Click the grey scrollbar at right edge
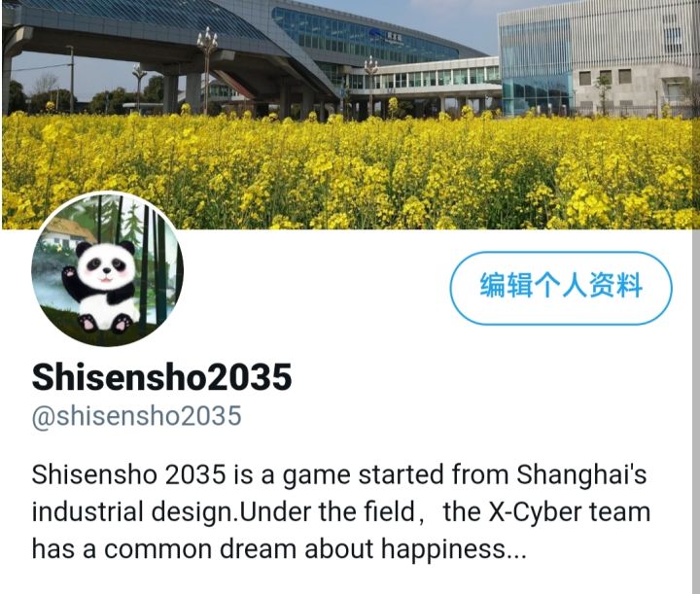 click(695, 410)
